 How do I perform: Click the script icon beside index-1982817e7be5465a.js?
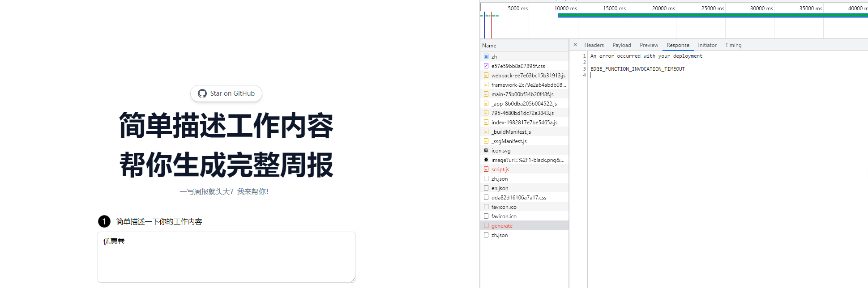(486, 122)
